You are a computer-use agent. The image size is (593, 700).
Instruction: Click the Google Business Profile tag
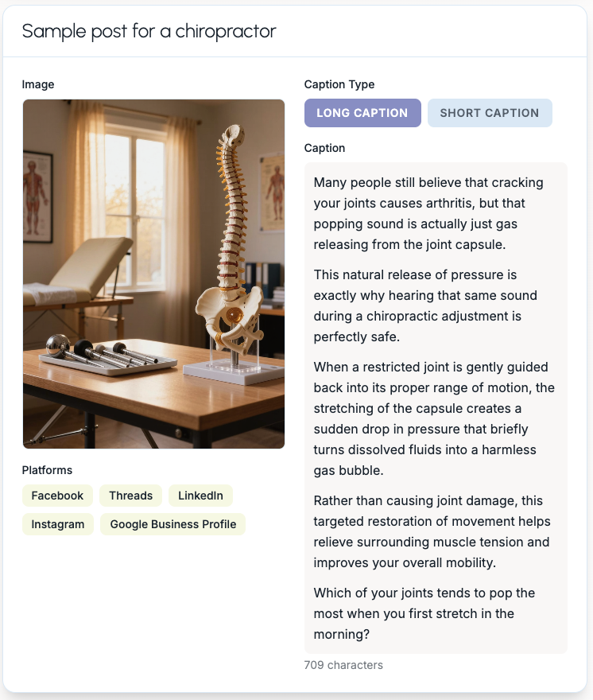click(x=172, y=523)
